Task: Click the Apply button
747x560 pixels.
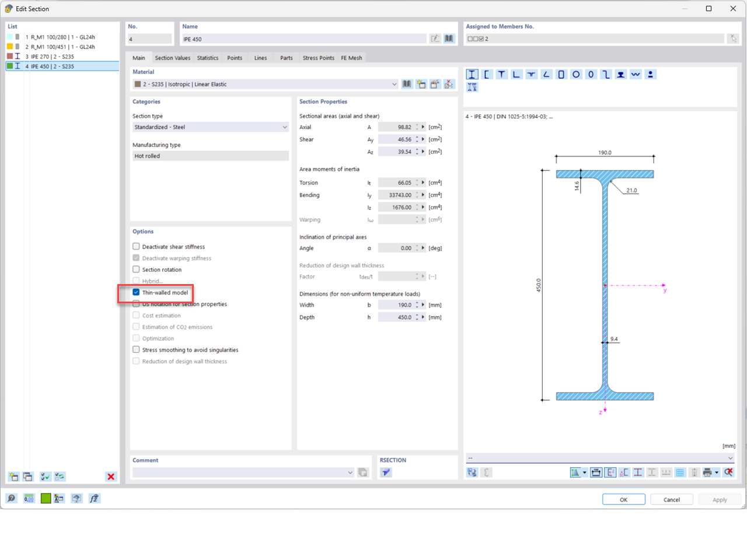Action: pyautogui.click(x=720, y=499)
